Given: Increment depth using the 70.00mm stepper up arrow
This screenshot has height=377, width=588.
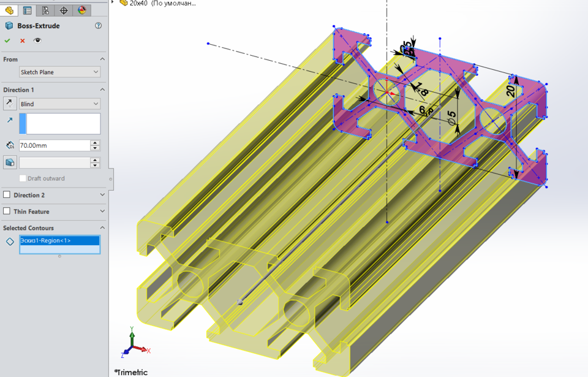Looking at the screenshot, I should click(95, 142).
